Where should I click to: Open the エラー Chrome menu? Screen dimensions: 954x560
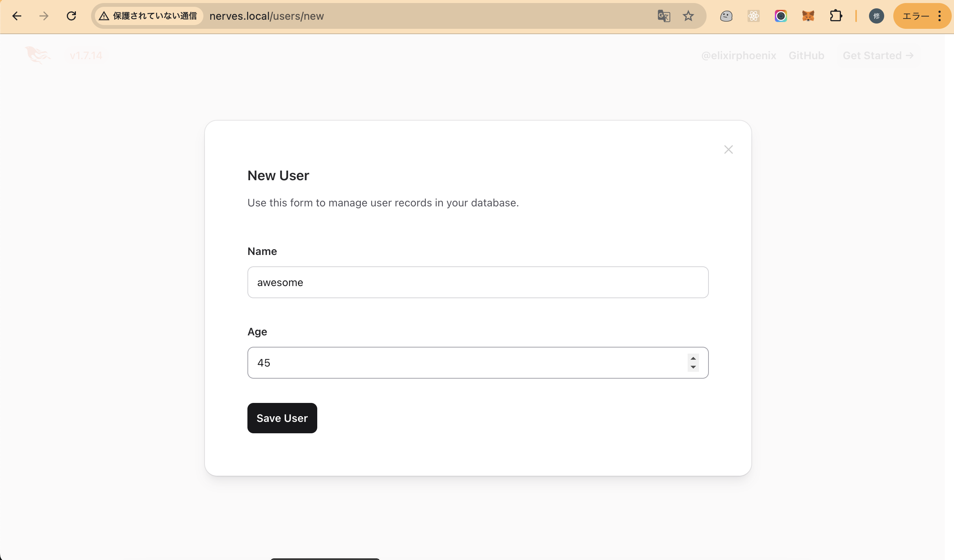coord(922,16)
